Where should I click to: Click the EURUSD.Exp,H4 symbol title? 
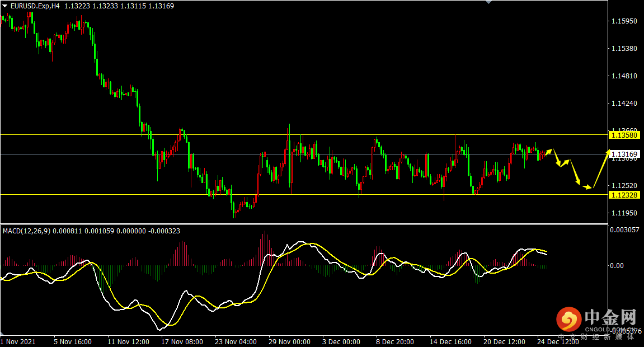click(35, 6)
